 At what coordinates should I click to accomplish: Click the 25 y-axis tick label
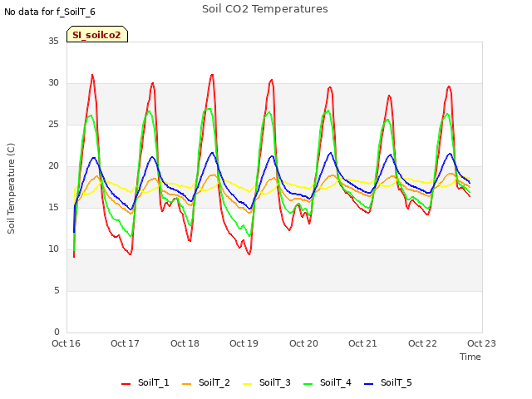tap(53, 125)
